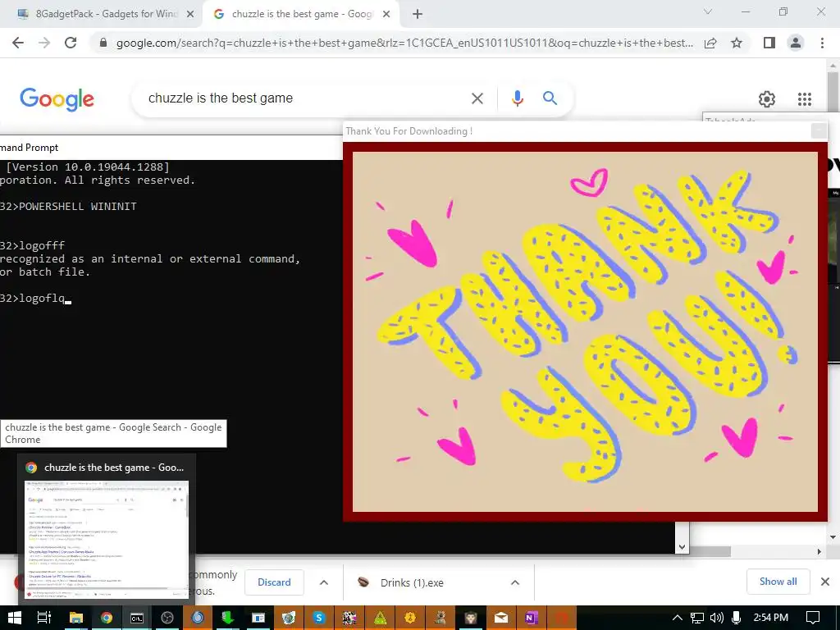Click the Command Prompt title bar
Screen dimensions: 840x630
tap(171, 148)
